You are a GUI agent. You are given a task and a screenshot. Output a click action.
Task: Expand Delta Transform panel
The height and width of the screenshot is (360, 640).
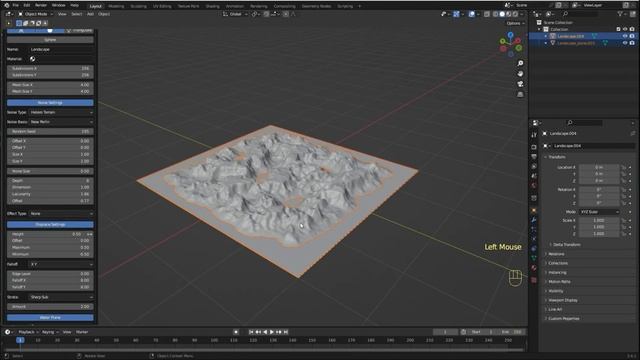coord(567,244)
